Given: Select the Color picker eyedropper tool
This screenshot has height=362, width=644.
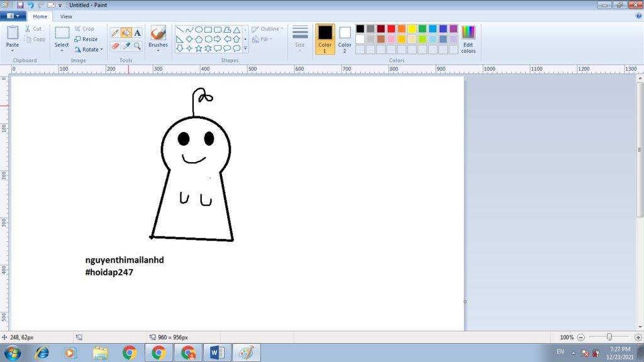Looking at the screenshot, I should click(126, 45).
